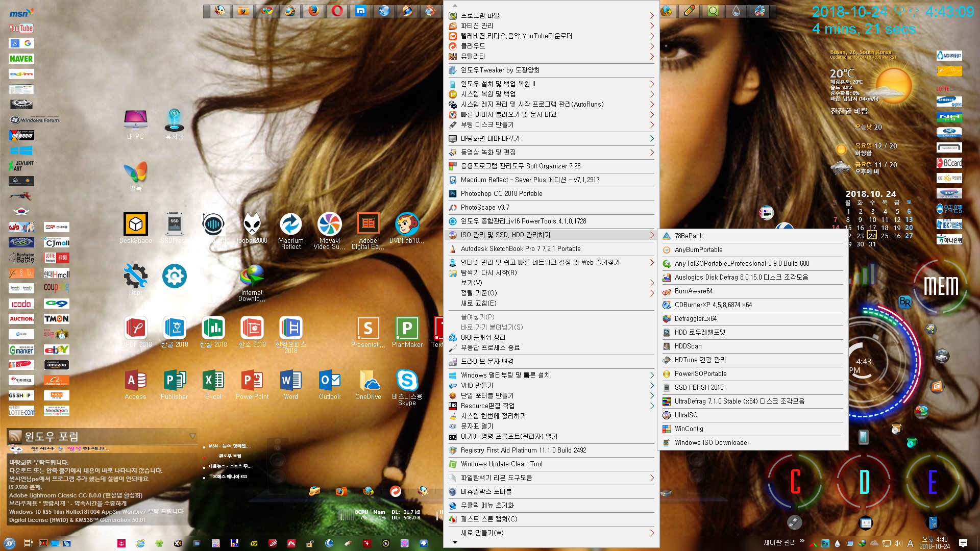Open the 휴지통 recycle bin
Viewport: 980px width, 551px height.
pos(175,124)
